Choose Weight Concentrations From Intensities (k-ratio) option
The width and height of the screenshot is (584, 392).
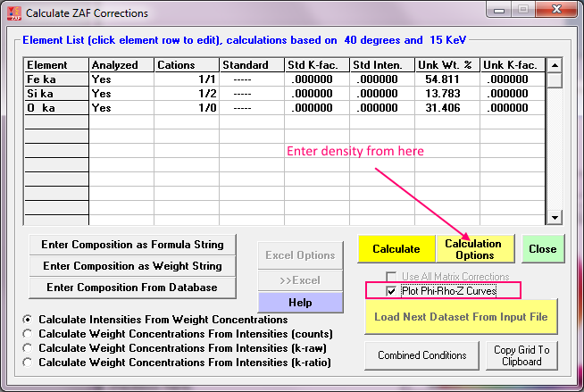point(29,363)
